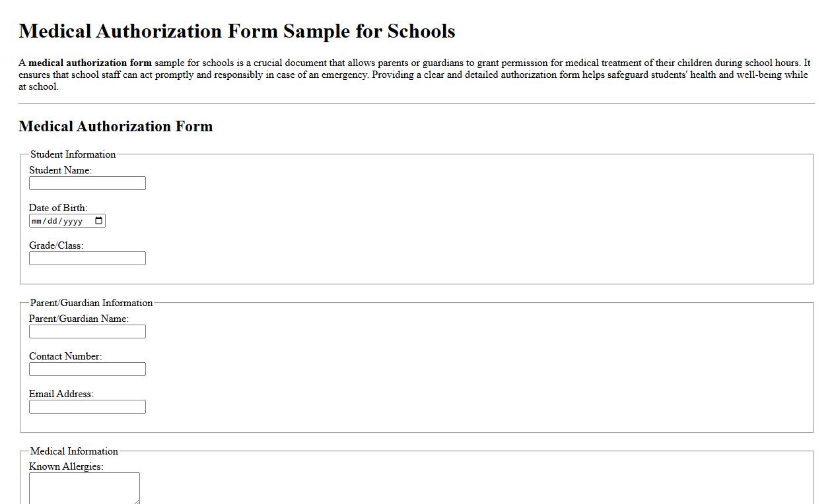Click the main page title at the top
This screenshot has width=834, height=504.
click(237, 30)
